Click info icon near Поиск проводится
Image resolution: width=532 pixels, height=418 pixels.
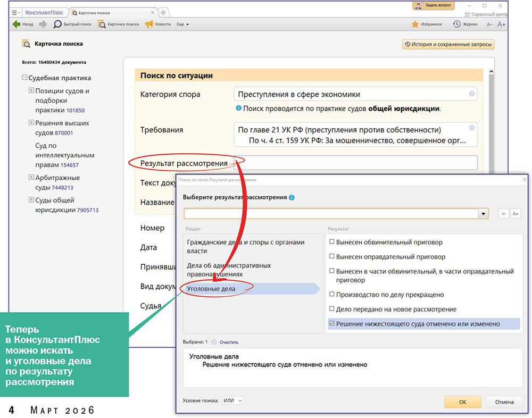[238, 108]
